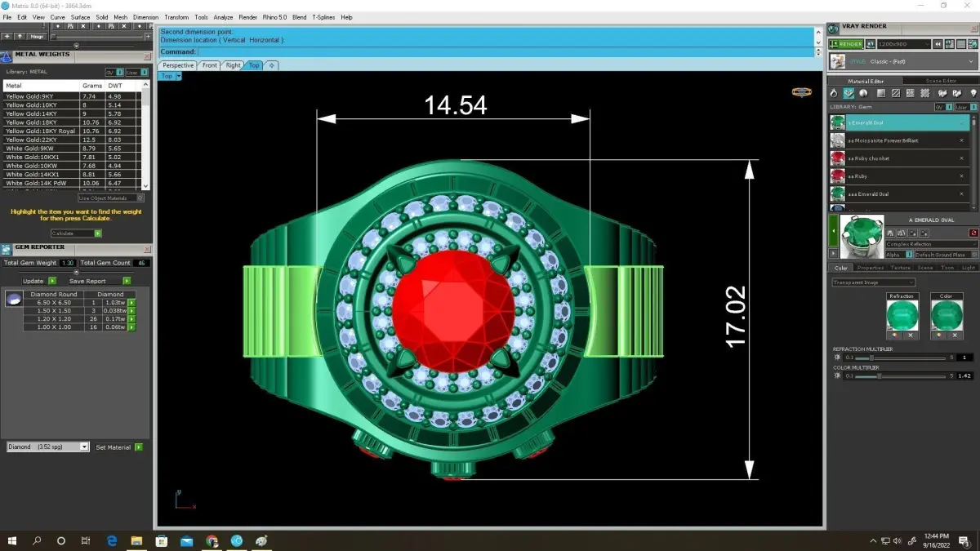Open the Texture tab in material settings

[901, 268]
